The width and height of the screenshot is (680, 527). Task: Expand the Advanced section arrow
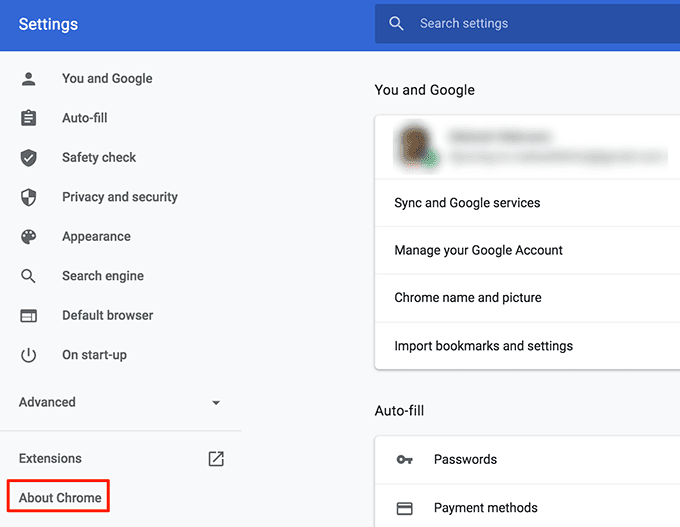216,403
